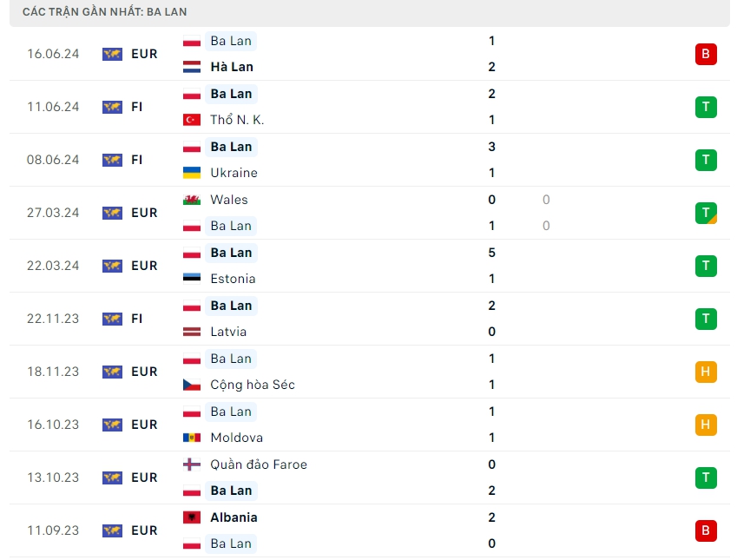Screen dimensions: 737x560
Task: Click the Latvia flag icon
Action: point(192,332)
